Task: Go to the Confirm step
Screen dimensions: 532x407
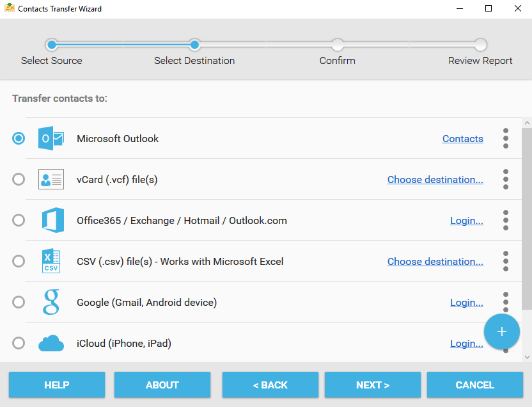Action: [337, 60]
